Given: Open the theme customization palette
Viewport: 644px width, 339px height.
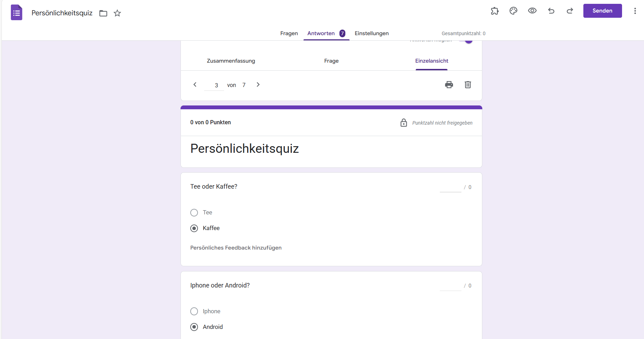Looking at the screenshot, I should point(513,11).
